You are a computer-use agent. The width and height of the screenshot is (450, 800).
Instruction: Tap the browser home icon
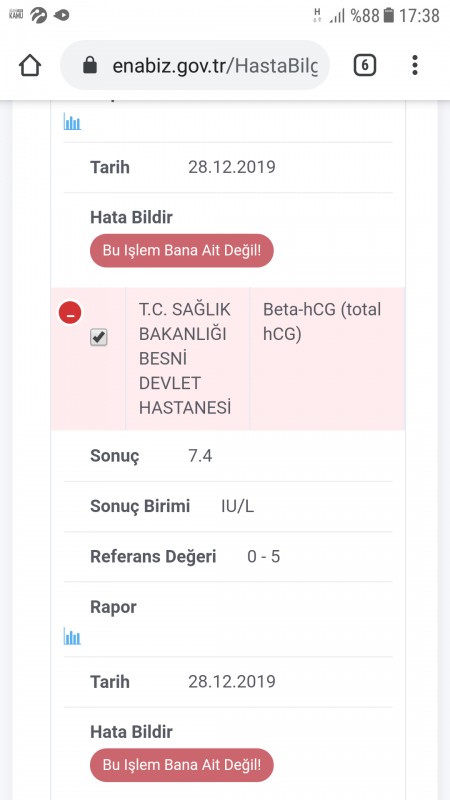pos(30,65)
